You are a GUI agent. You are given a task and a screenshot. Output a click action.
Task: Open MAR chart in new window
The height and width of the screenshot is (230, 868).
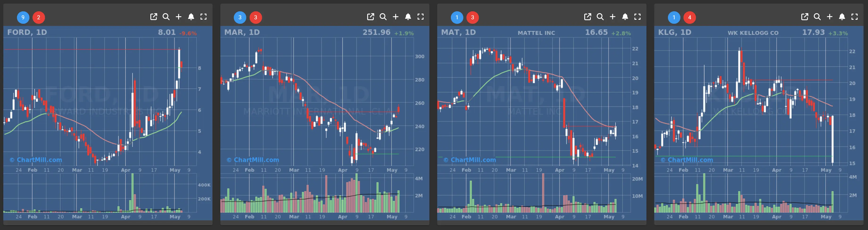pyautogui.click(x=371, y=16)
